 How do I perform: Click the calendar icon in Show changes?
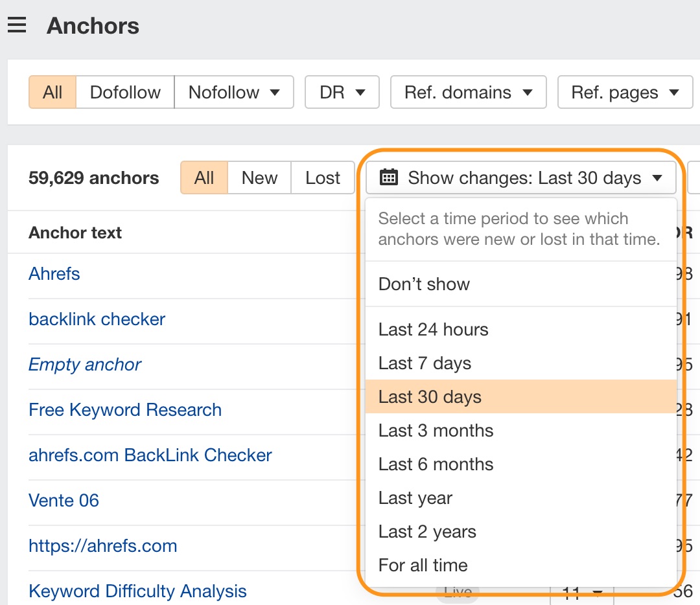388,177
